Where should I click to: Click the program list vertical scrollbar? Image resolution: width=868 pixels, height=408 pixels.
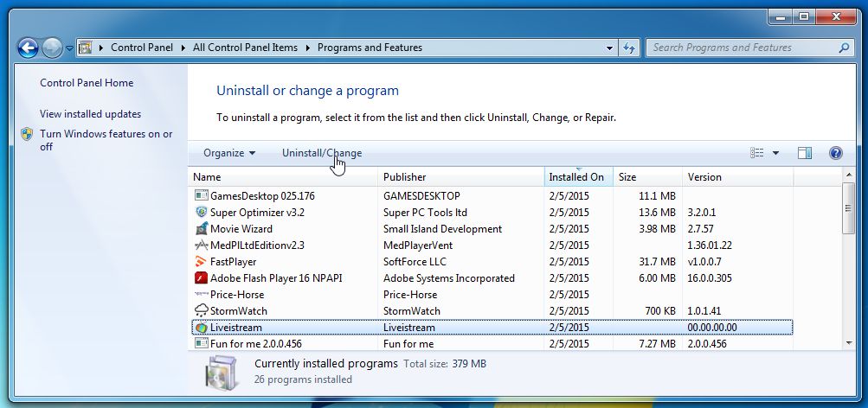(848, 259)
